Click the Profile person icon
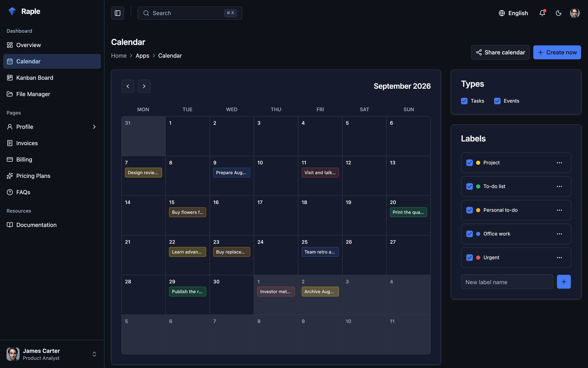Image resolution: width=588 pixels, height=368 pixels. coord(10,127)
